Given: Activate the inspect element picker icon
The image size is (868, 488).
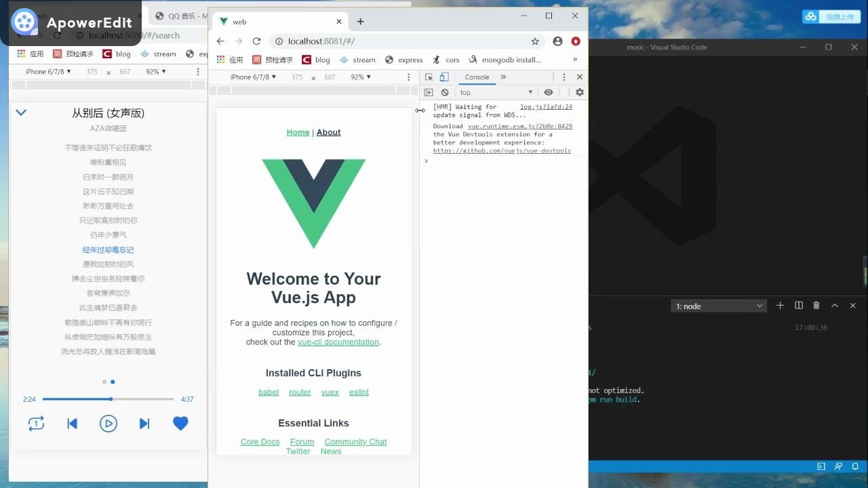Looking at the screenshot, I should tap(429, 77).
